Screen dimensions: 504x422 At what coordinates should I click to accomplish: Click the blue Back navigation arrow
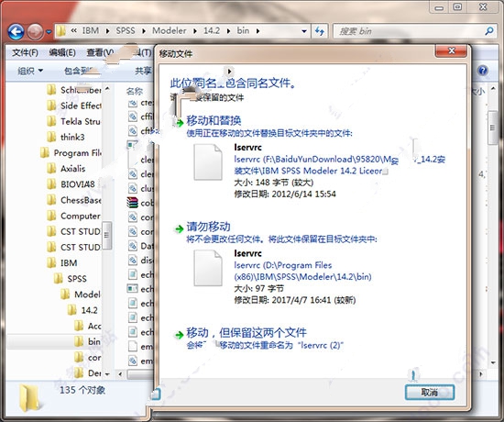point(16,31)
